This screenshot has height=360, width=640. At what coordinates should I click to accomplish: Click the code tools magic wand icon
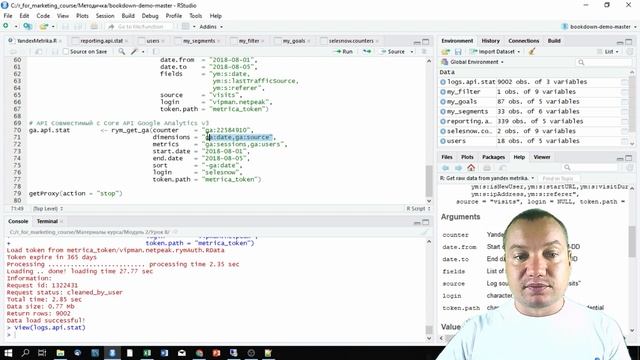coord(134,51)
